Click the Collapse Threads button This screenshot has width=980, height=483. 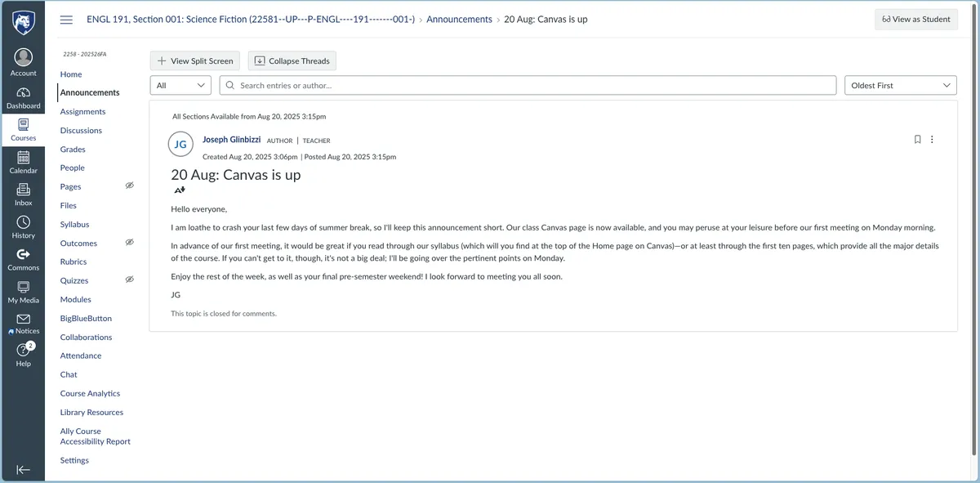point(292,60)
